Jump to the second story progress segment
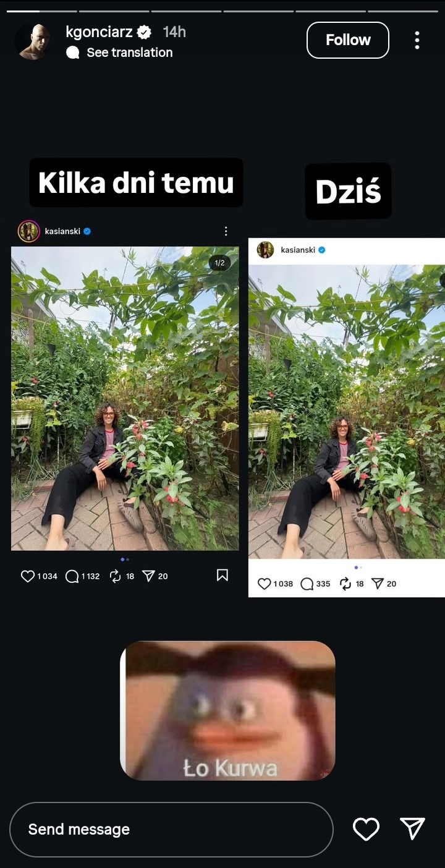Viewport: 445px width, 868px height. [x=114, y=11]
